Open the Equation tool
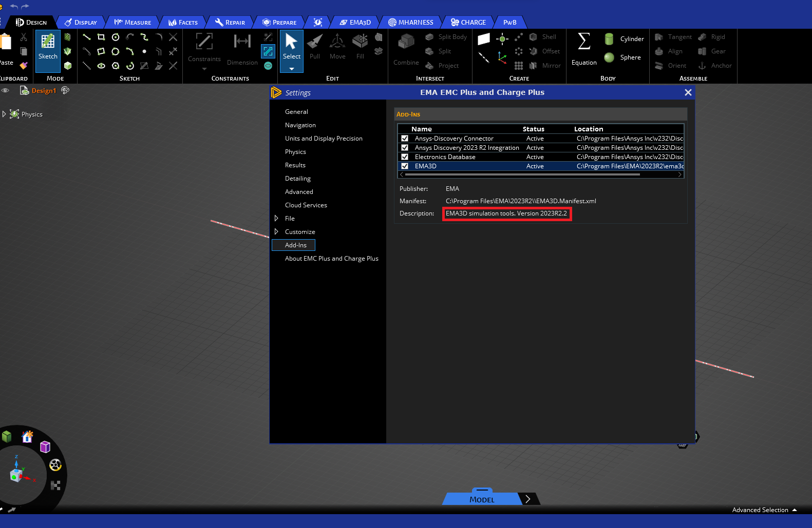This screenshot has width=812, height=528. coord(584,49)
